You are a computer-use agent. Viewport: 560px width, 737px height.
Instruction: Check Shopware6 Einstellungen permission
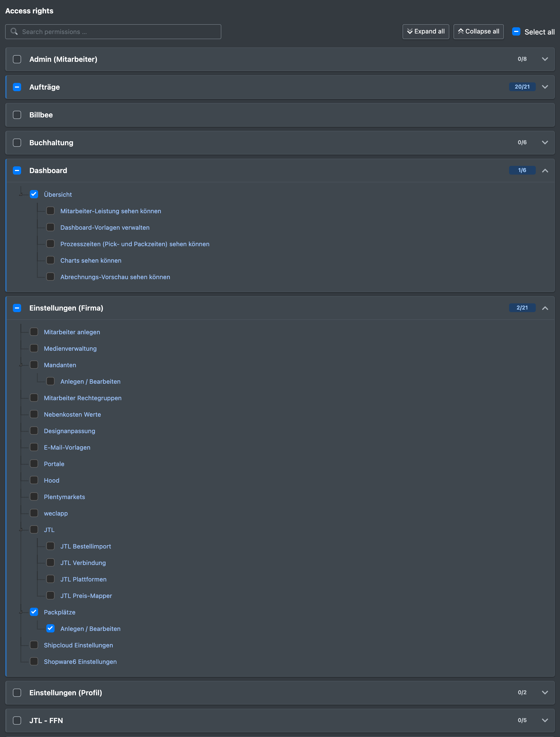point(34,661)
